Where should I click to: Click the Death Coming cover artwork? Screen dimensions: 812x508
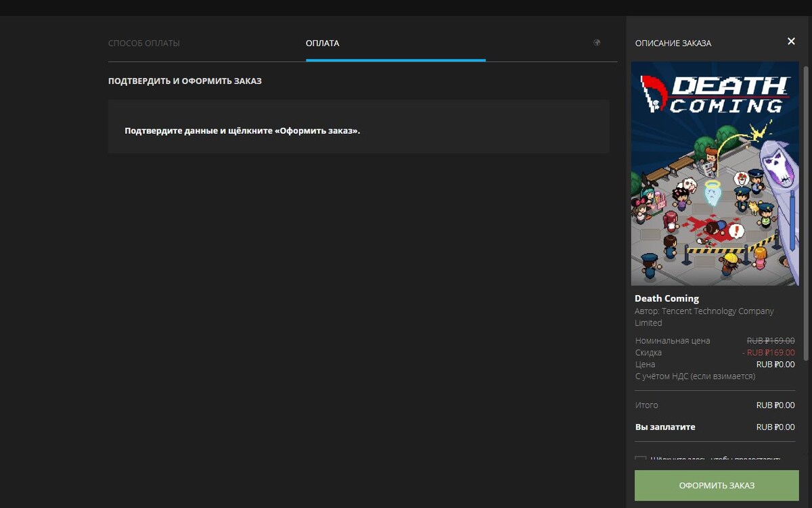point(715,174)
